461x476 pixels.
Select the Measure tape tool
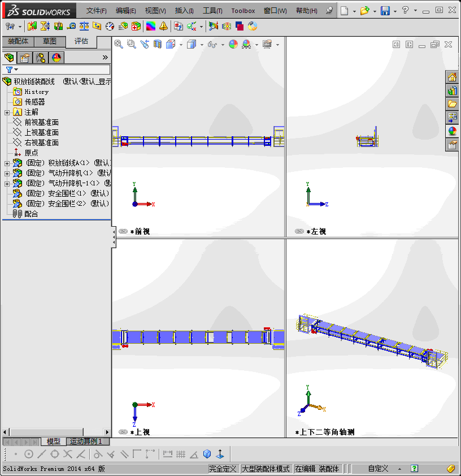tap(71, 27)
